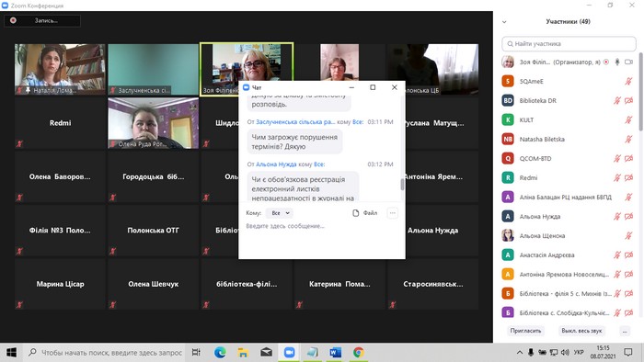Select SQAmeE avatar in participants list
Image resolution: width=644 pixels, height=362 pixels.
coord(508,81)
